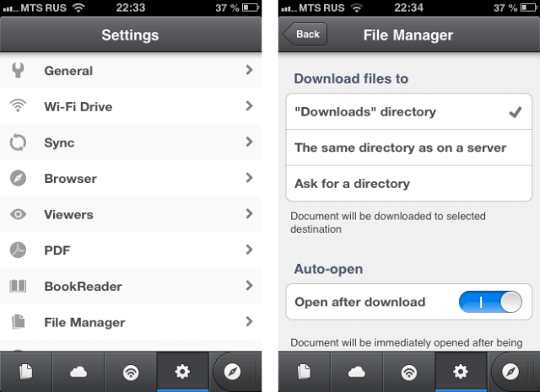
Task: Expand General settings via its chevron
Action: tap(250, 70)
